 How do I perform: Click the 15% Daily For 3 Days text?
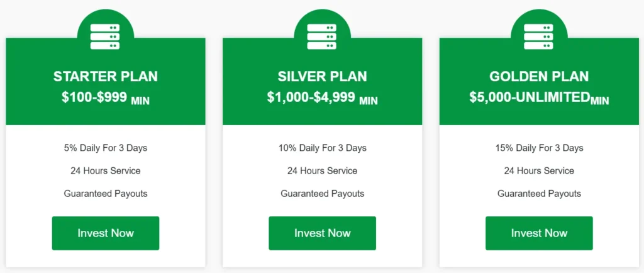(x=539, y=148)
